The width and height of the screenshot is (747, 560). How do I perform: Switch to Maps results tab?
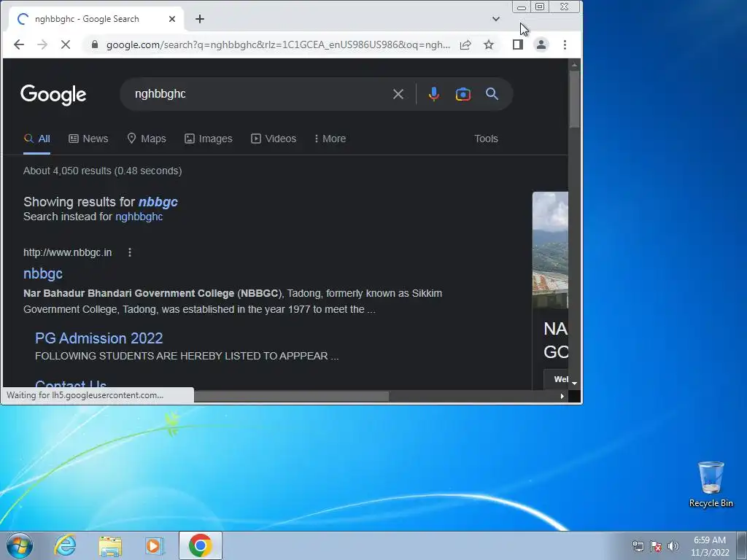click(147, 139)
